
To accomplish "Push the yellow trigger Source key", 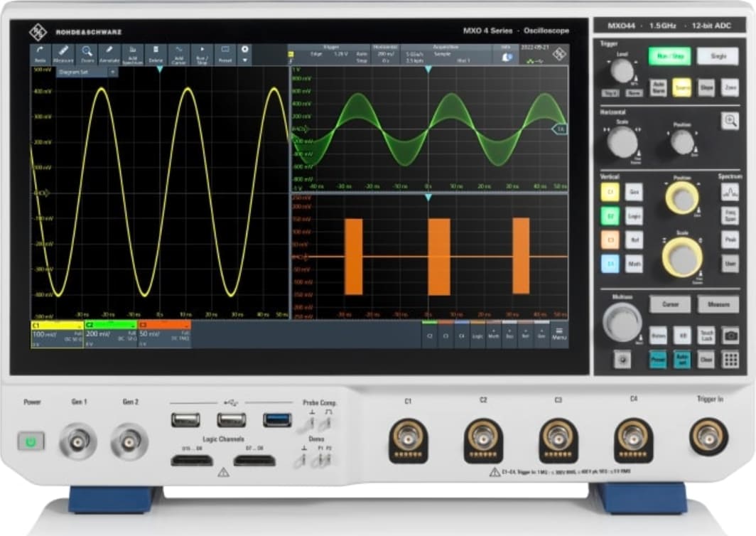I will point(681,87).
